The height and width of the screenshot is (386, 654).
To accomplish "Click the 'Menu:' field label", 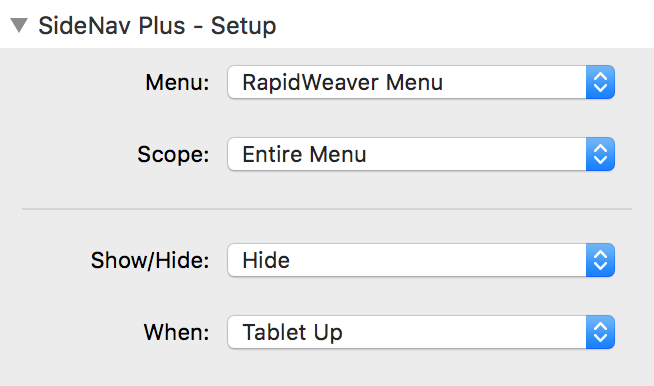I will pyautogui.click(x=177, y=83).
